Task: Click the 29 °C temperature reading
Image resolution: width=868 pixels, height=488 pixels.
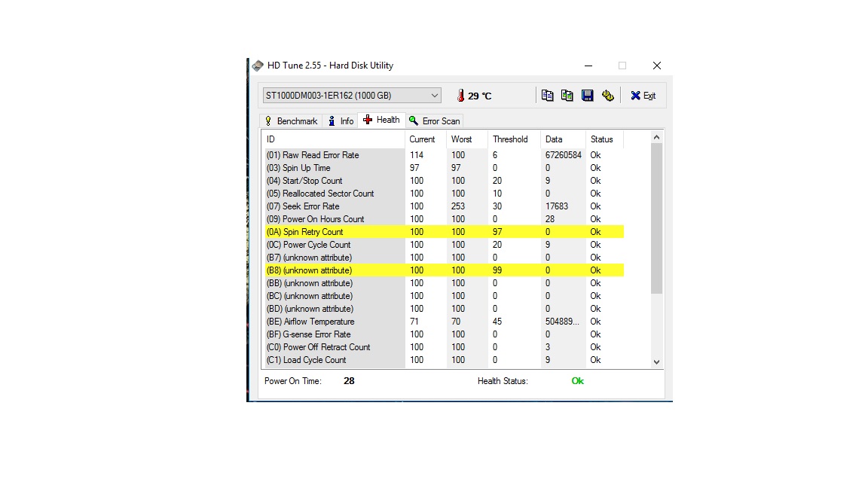Action: coord(479,96)
